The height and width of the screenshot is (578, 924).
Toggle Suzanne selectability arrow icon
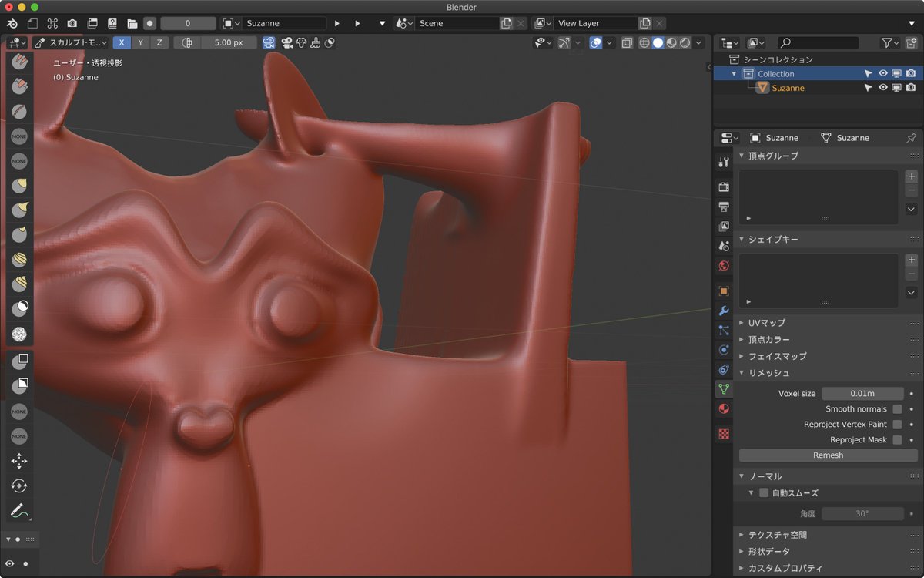[869, 88]
